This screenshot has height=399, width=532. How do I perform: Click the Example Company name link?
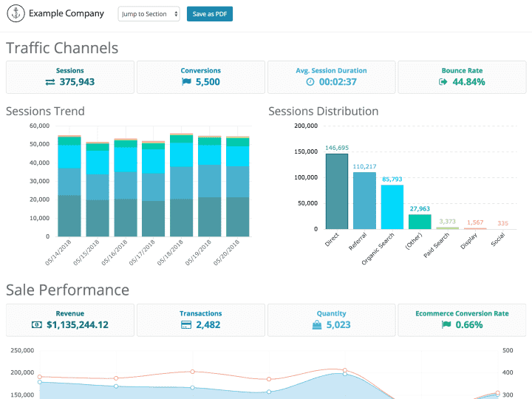pyautogui.click(x=66, y=14)
